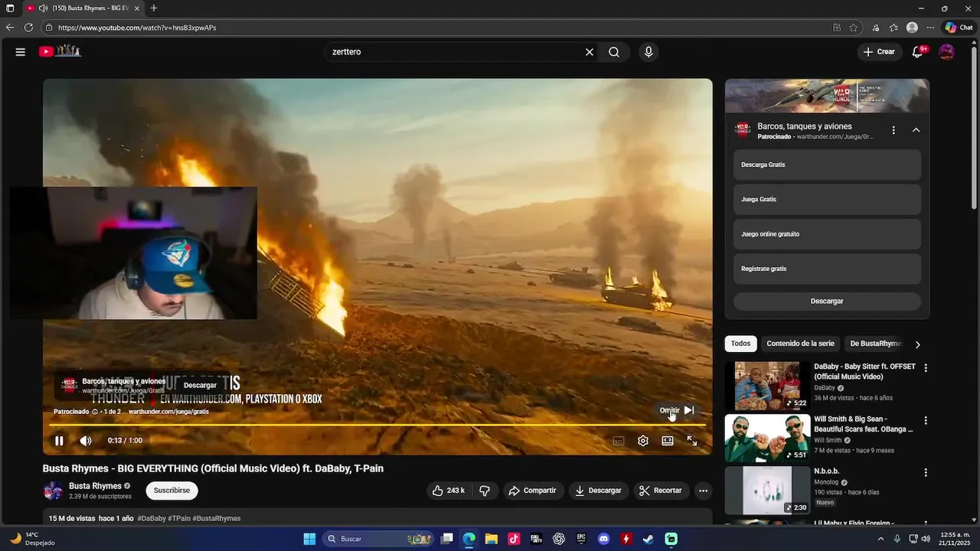
Task: Open more actions ellipsis under video
Action: click(x=703, y=491)
